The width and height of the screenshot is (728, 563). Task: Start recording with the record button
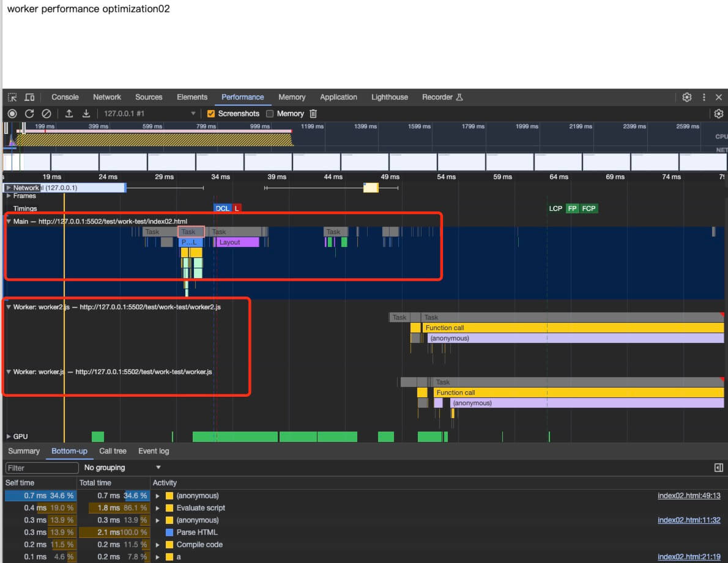(12, 114)
